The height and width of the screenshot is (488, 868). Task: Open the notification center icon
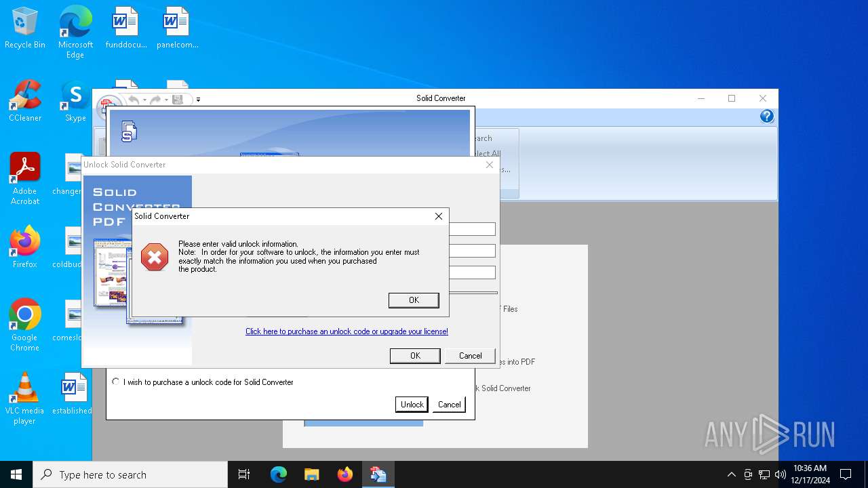pyautogui.click(x=846, y=474)
